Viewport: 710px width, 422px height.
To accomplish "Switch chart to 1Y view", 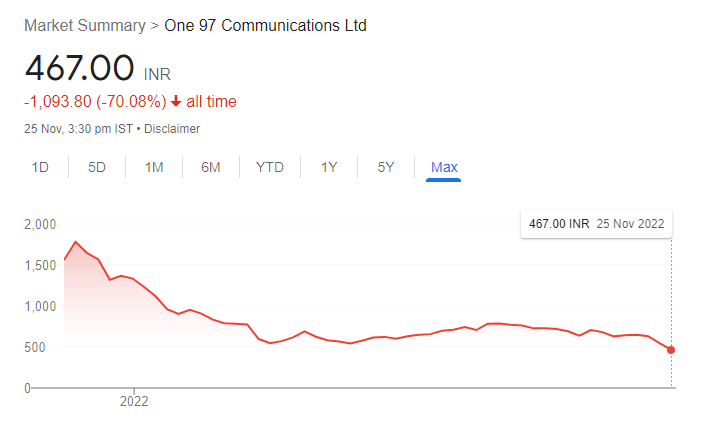I will click(329, 168).
